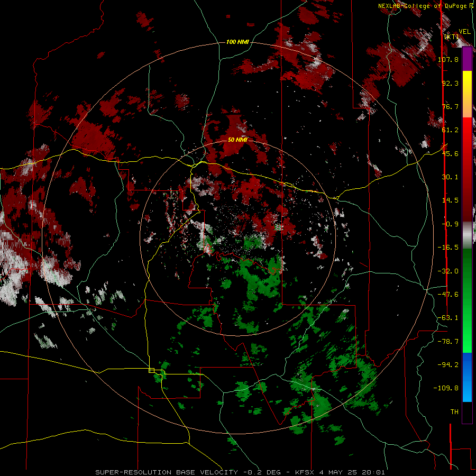Screen dimensions: 476x476
Task: Select the -63.1 velocity scale value
Action: (x=448, y=317)
